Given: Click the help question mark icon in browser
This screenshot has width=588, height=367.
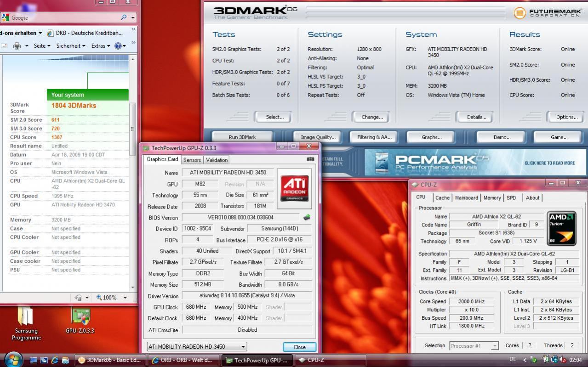Looking at the screenshot, I should [x=118, y=45].
